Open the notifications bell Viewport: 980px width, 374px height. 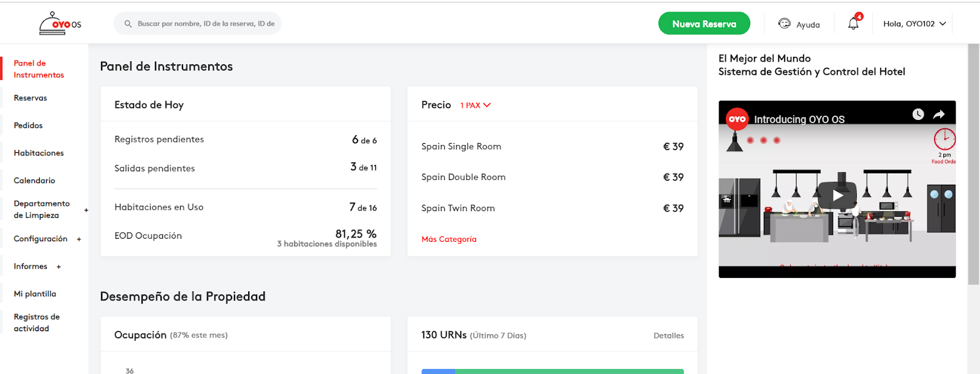(853, 23)
